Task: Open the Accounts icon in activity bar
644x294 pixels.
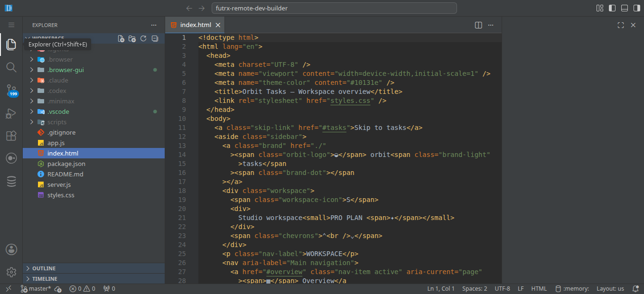Action: pos(11,249)
